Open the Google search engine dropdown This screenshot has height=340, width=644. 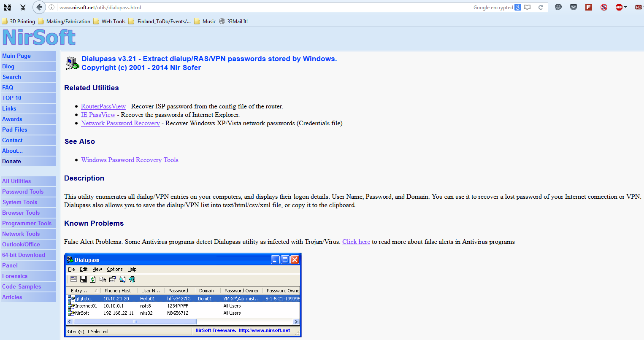click(x=518, y=7)
